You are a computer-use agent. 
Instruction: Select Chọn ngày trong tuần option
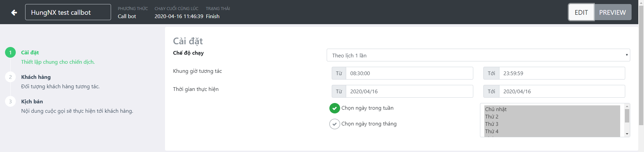tap(334, 108)
